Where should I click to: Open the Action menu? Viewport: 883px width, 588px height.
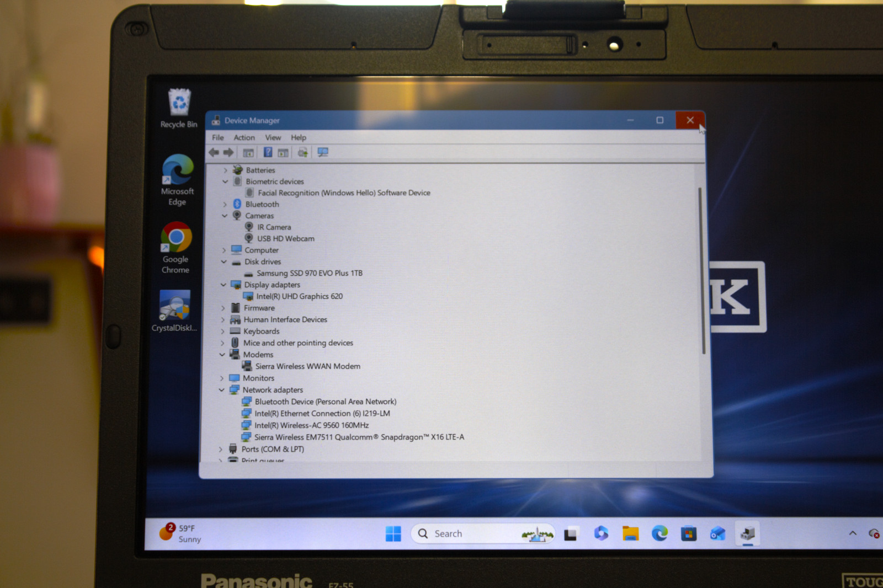point(244,138)
